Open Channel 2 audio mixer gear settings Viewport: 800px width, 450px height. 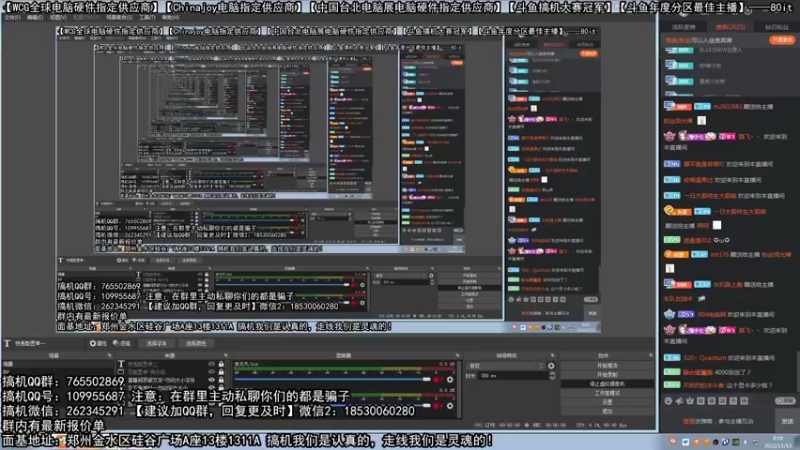[x=450, y=406]
